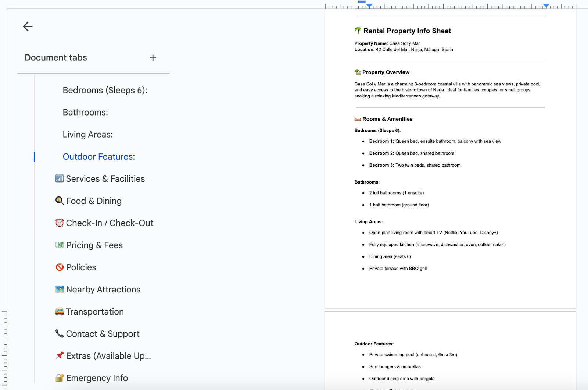Jump to the Transportation section
Image resolution: width=588 pixels, height=390 pixels.
tap(89, 312)
